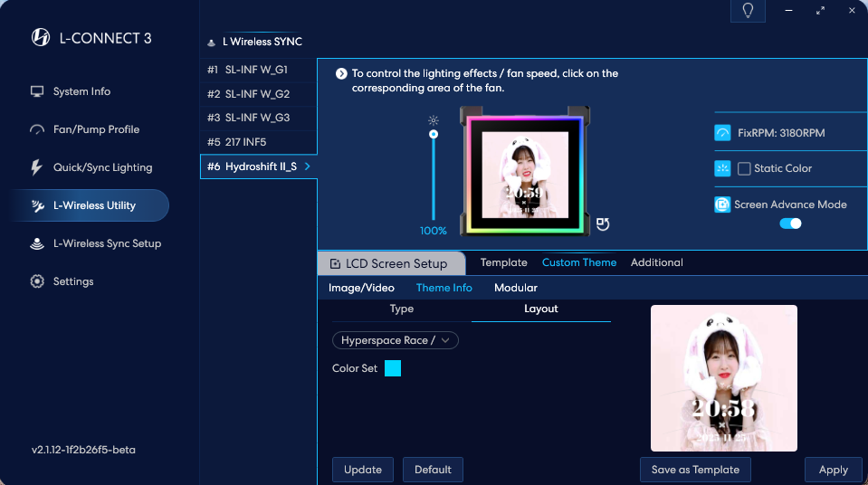Screen dimensions: 868x485
Task: Click the brightness slider handle
Action: pyautogui.click(x=434, y=134)
